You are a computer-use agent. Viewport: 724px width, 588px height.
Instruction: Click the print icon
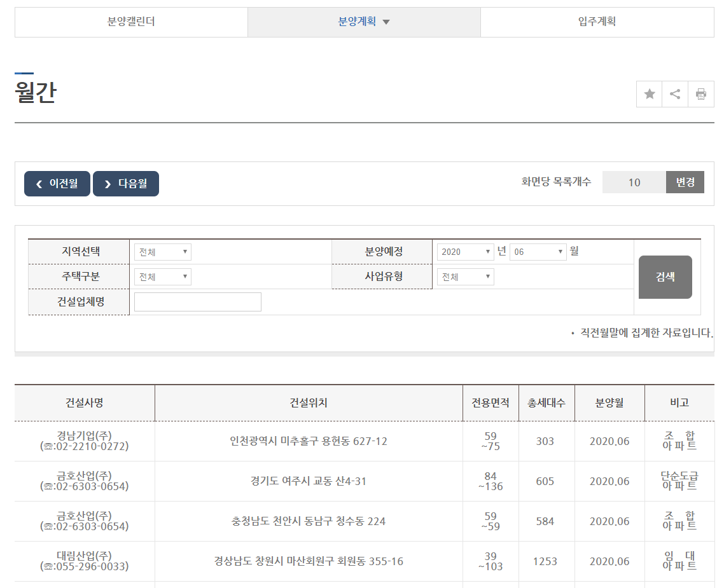(x=701, y=94)
